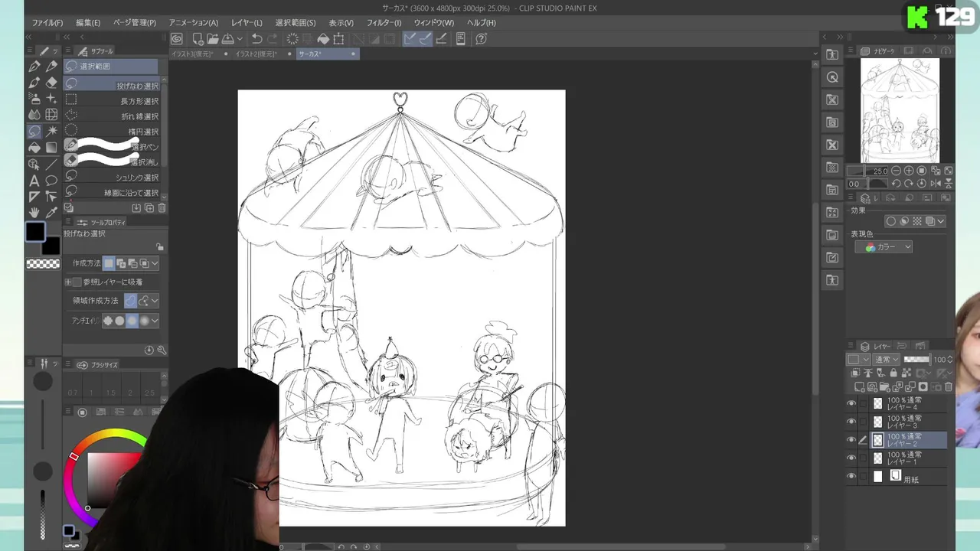Image resolution: width=980 pixels, height=551 pixels.
Task: Click the Fill icon in command bar
Action: coord(323,38)
